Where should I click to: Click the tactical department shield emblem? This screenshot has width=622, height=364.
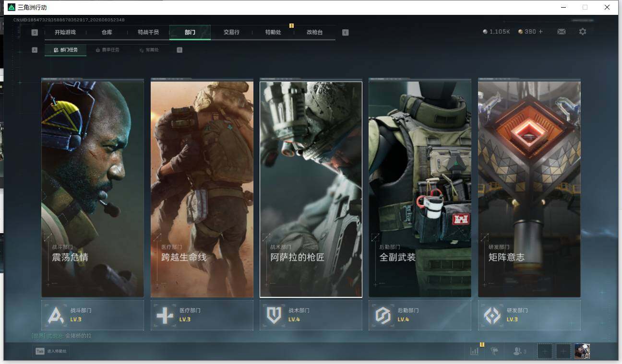coord(274,315)
